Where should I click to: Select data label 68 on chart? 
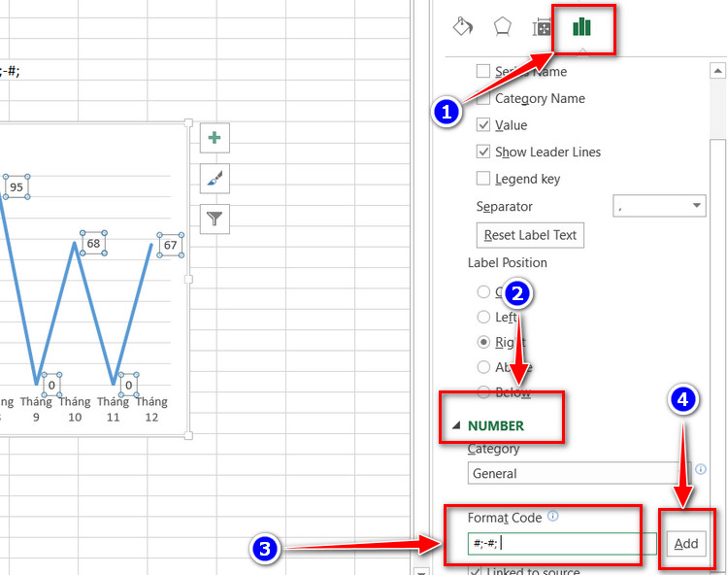[93, 243]
